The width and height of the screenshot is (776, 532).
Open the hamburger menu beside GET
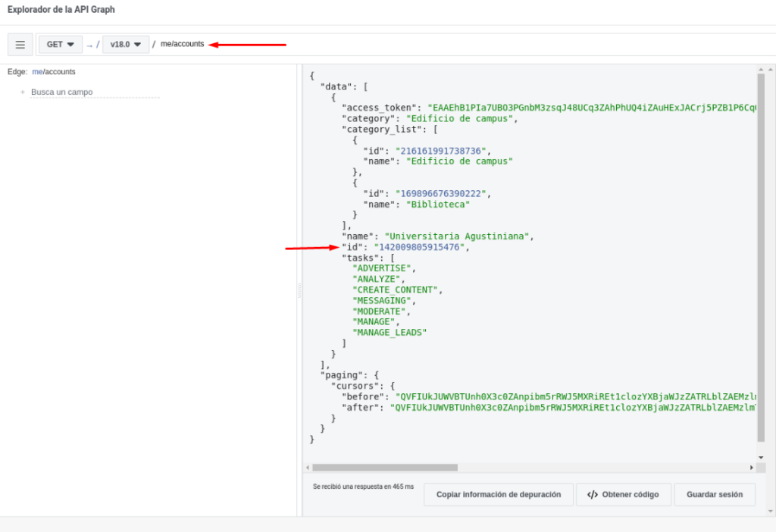[20, 45]
